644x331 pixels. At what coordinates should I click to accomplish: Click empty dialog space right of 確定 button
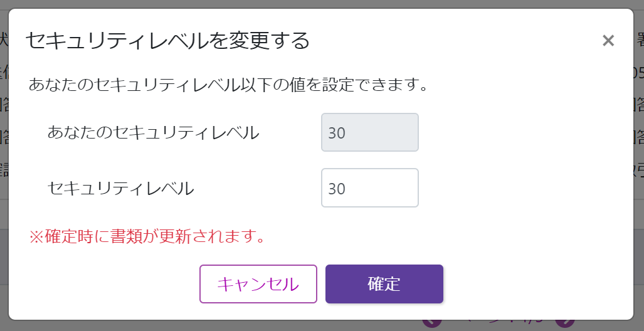pos(533,284)
